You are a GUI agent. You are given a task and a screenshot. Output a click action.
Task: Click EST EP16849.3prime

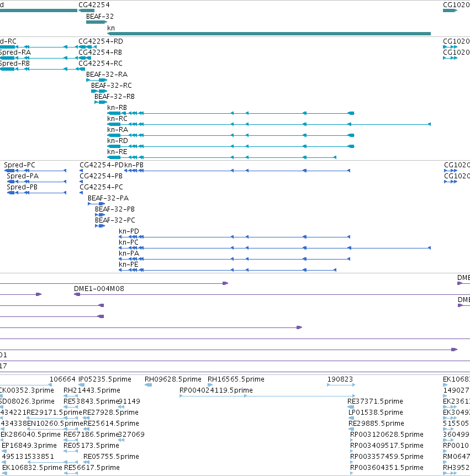pos(29,446)
